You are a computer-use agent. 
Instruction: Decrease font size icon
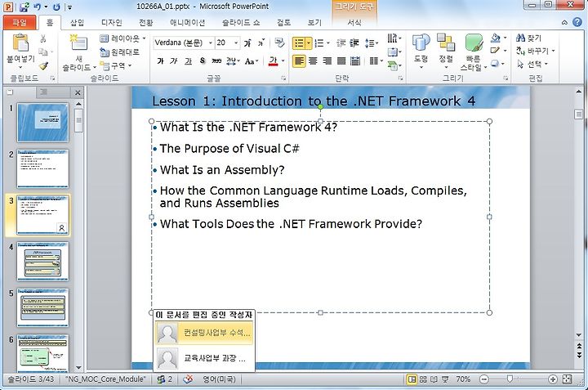(x=261, y=43)
